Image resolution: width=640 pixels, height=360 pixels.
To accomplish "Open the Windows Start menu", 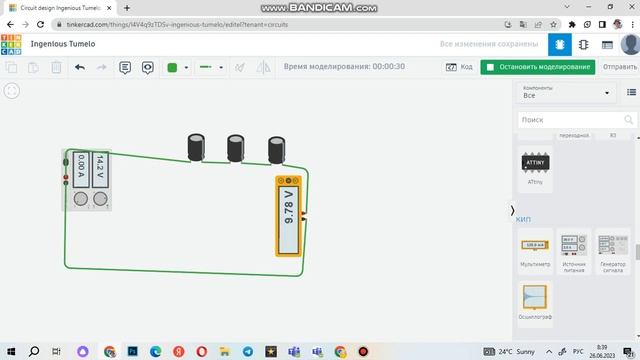I will [11, 351].
